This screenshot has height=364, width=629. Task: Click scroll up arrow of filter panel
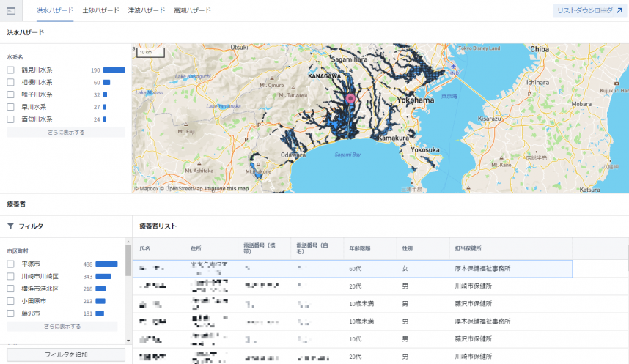coord(128,242)
